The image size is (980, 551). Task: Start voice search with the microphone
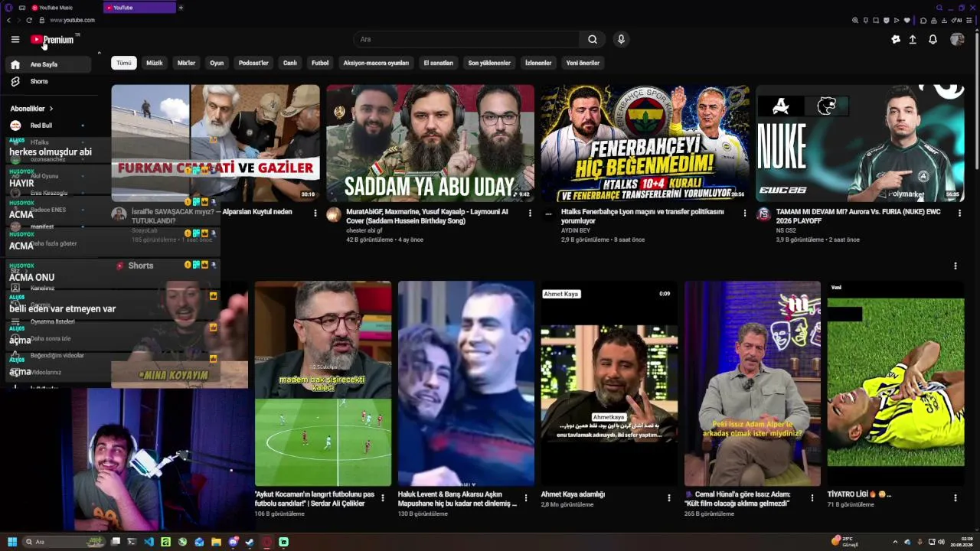click(621, 39)
